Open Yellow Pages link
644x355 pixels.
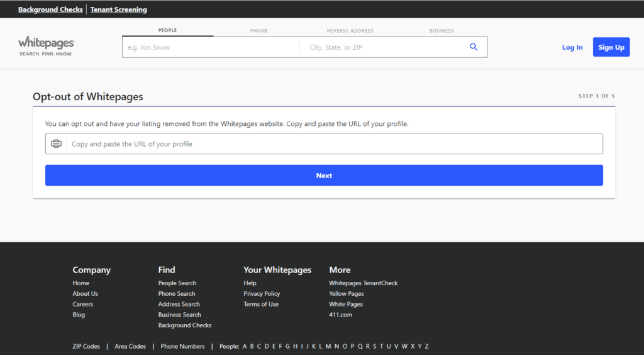tap(347, 294)
